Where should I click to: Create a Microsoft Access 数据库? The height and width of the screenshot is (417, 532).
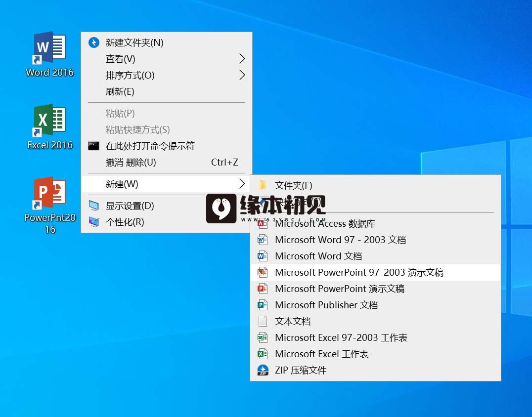(x=375, y=223)
